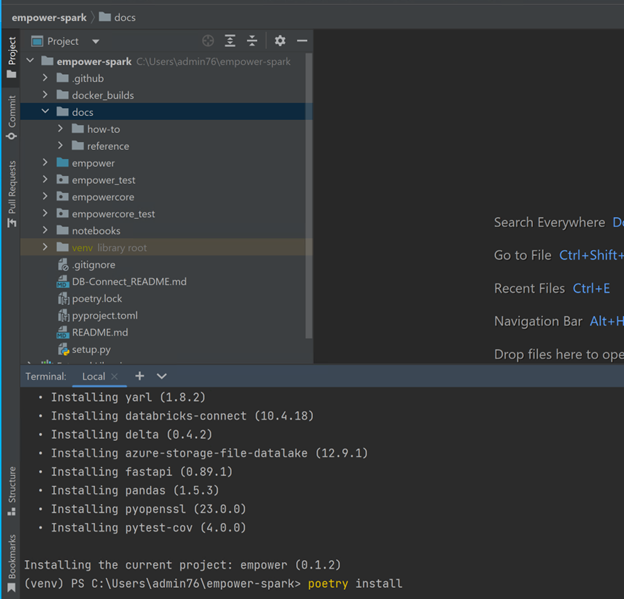Click the Project panel vertical scrollbar
Screen dimensions: 624x599
[308, 197]
